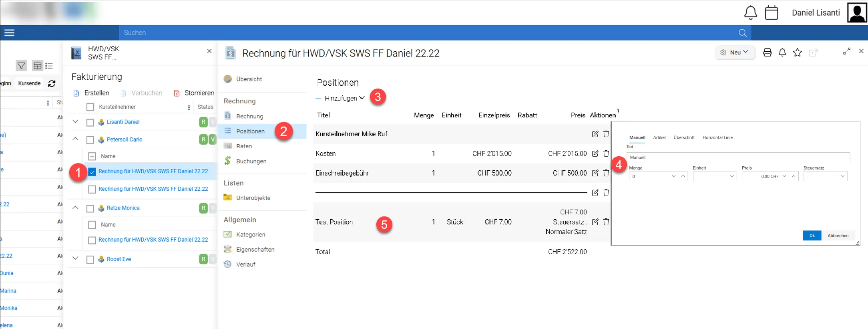Print the invoice with the printer icon
Viewport: 868px width, 329px height.
pyautogui.click(x=767, y=52)
